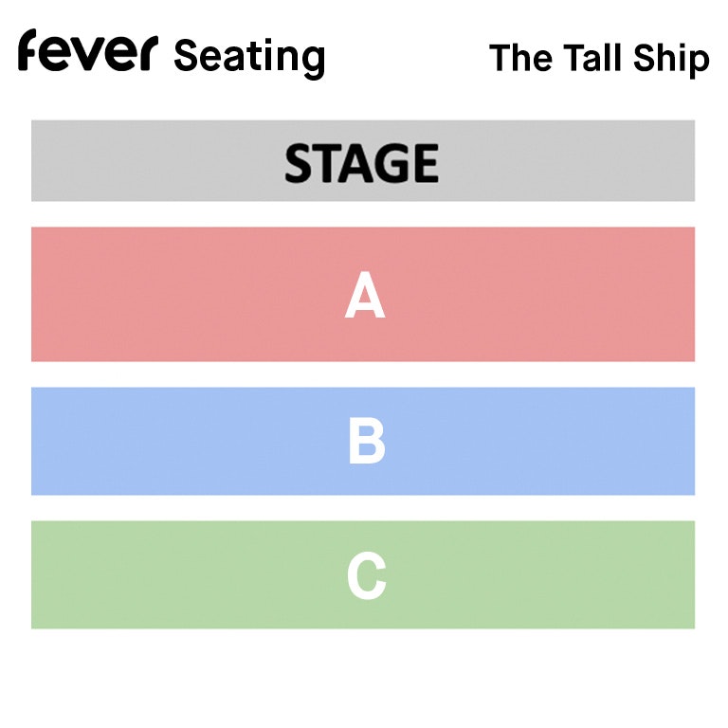Click the white letter C label
The image size is (728, 728).
coord(366,576)
